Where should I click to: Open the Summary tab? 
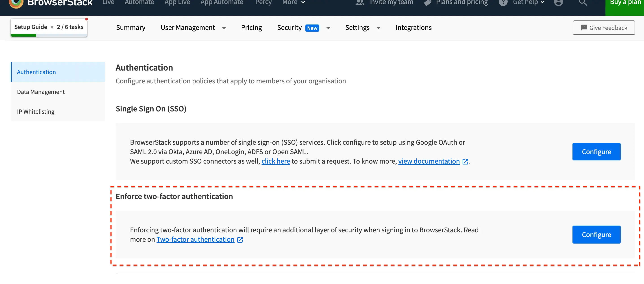(131, 28)
